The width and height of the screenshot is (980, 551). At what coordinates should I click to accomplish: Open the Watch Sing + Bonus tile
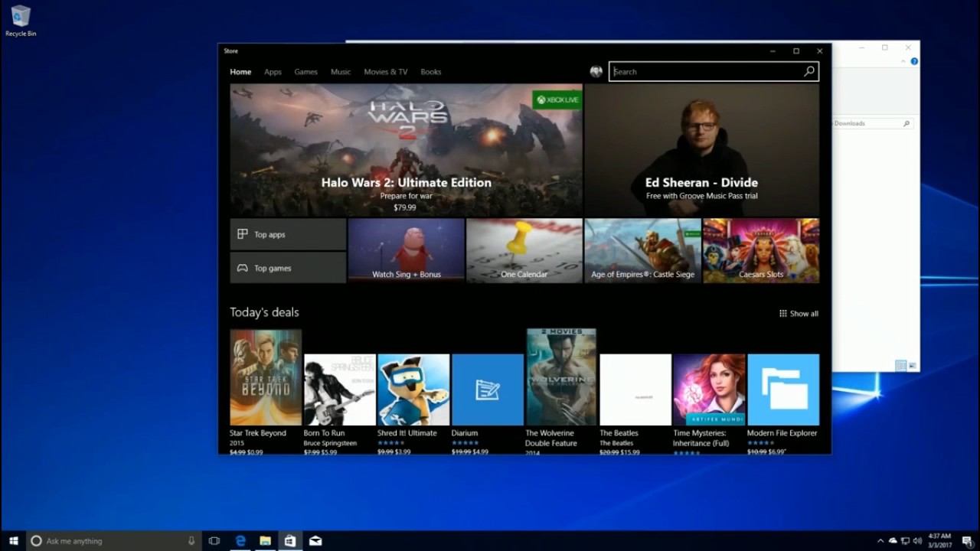tap(407, 251)
